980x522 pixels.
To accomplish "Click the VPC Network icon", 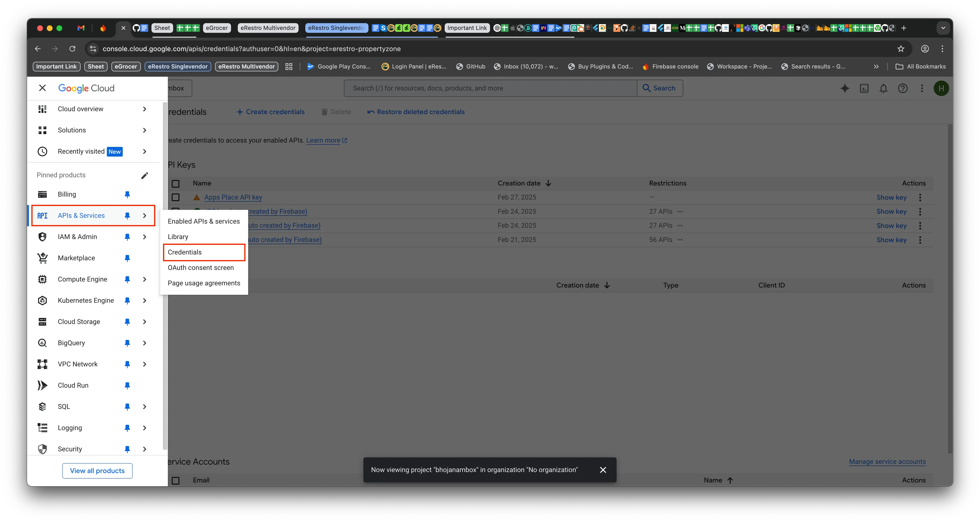I will pyautogui.click(x=42, y=364).
